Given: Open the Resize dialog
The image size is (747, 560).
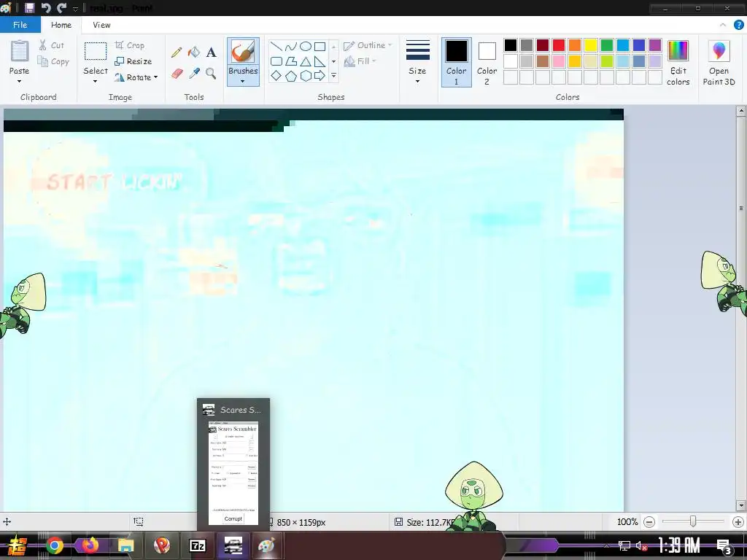Looking at the screenshot, I should [133, 61].
